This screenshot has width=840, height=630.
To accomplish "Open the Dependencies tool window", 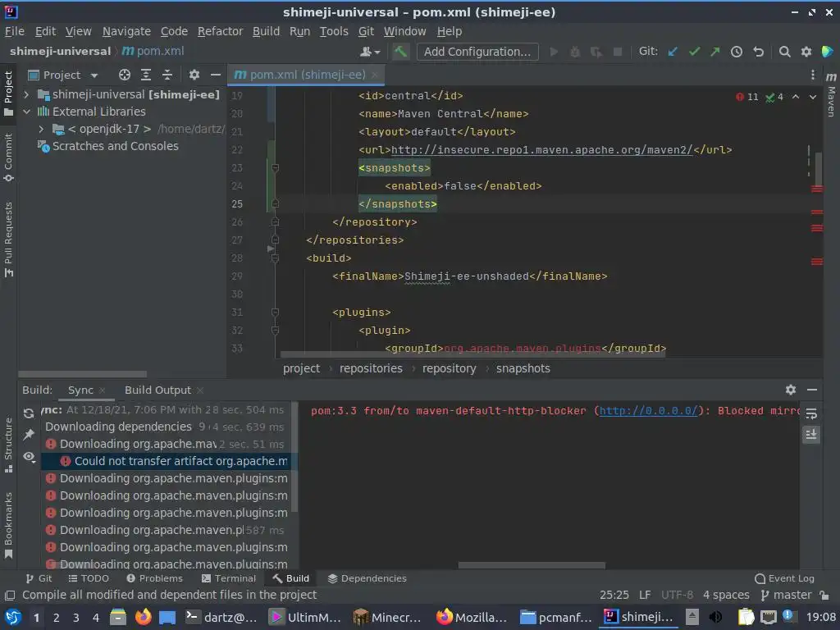I will pyautogui.click(x=367, y=578).
